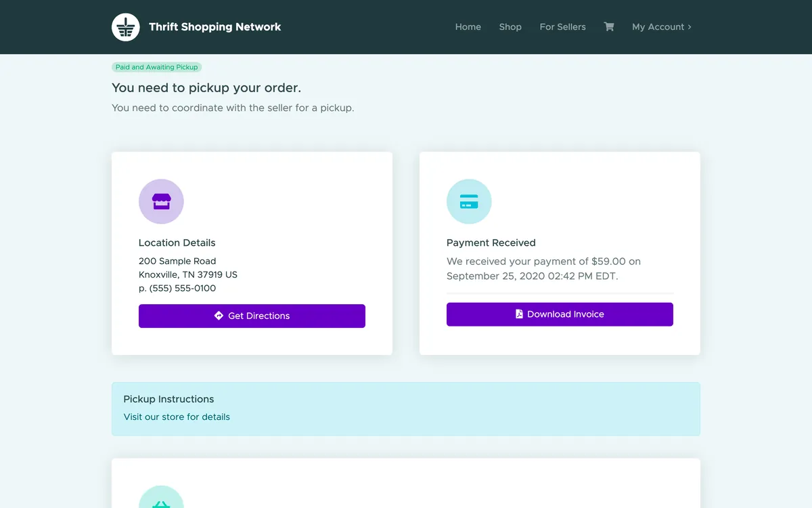Download the invoice
The image size is (812, 508).
point(560,314)
